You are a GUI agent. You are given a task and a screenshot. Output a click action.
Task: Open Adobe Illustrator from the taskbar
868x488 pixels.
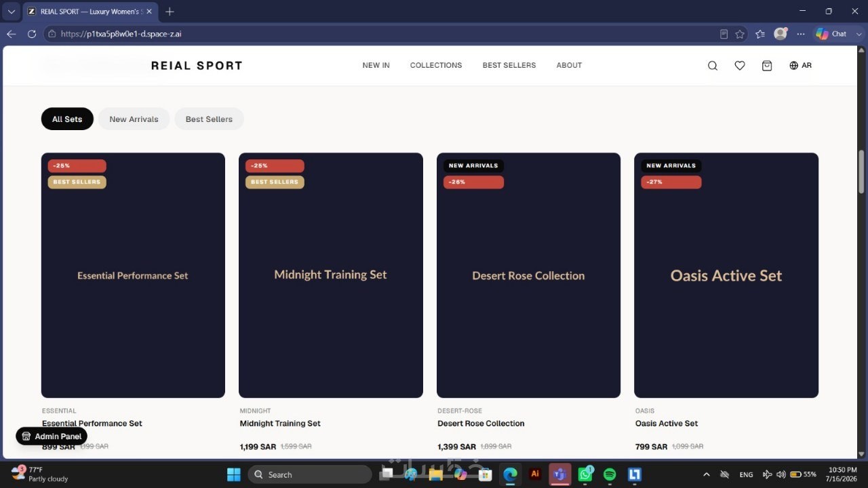click(535, 474)
